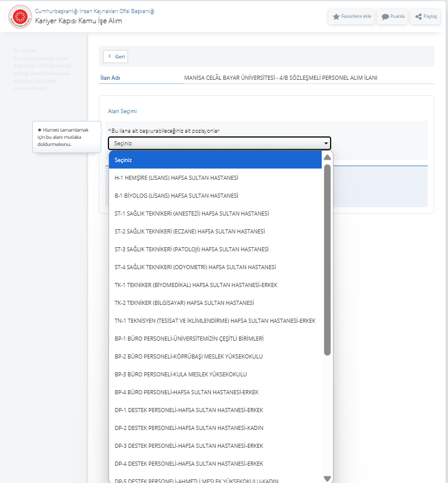Viewport: 448px width, 483px height.
Task: Pick ST-2 SAĞLIK TEKNİKERİ (ECZANE) option
Action: click(215, 231)
